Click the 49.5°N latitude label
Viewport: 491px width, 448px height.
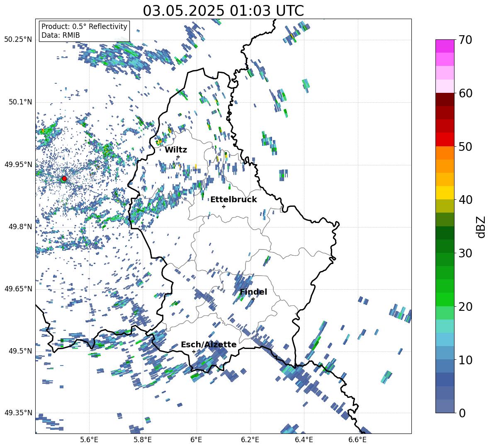pos(21,351)
